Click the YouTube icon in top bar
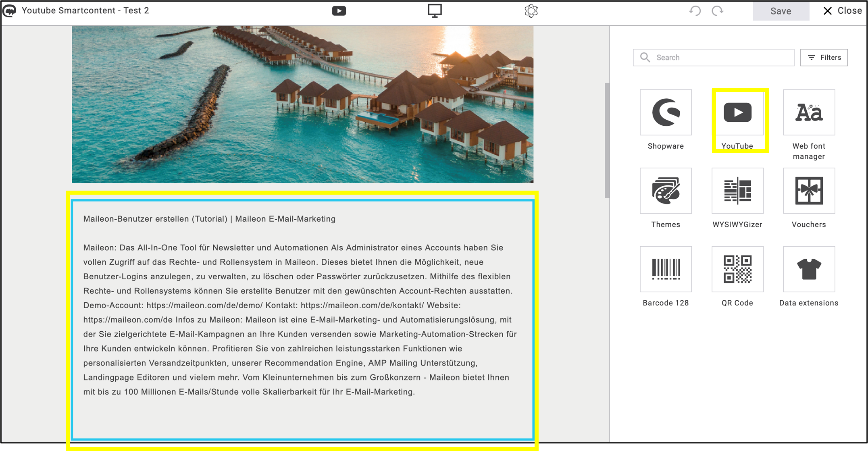This screenshot has height=451, width=868. (339, 11)
